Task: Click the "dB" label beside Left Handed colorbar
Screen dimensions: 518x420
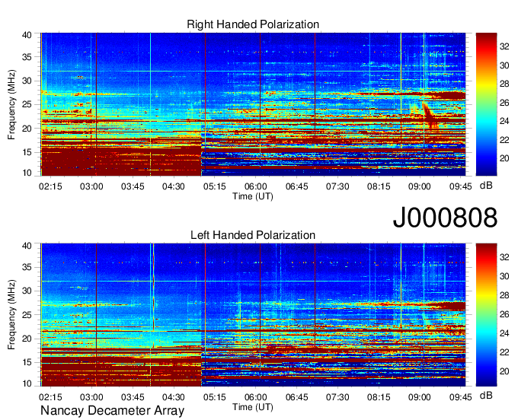Action: pyautogui.click(x=486, y=395)
